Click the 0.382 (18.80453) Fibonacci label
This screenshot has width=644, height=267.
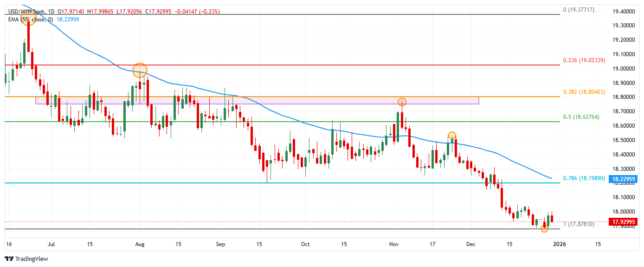(x=584, y=92)
